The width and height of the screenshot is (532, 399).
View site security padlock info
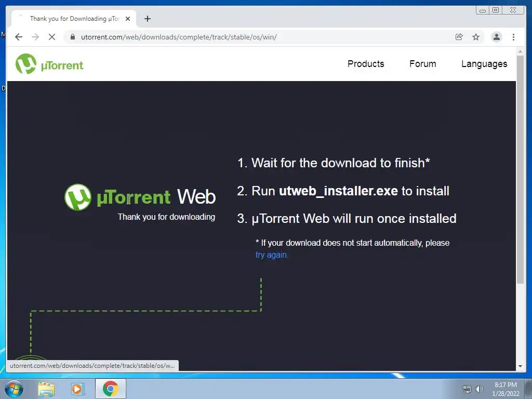click(x=73, y=37)
